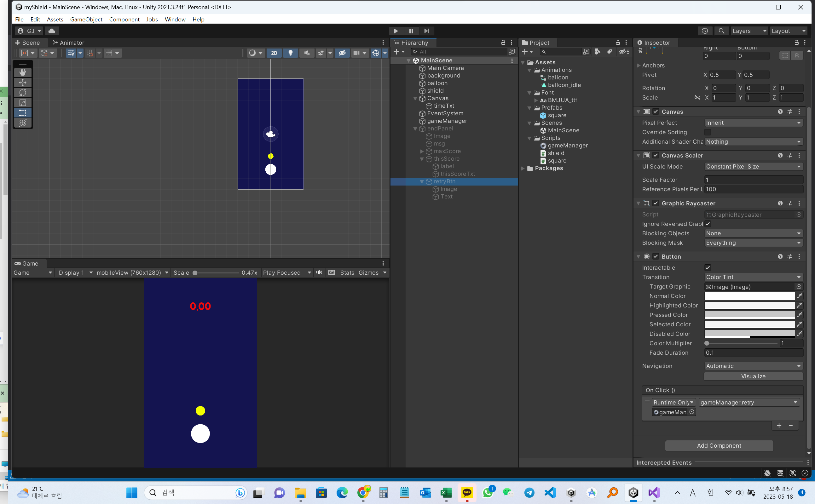Expand the maxScore object in Hierarchy
Screen dimensions: 815x504
pyautogui.click(x=422, y=151)
